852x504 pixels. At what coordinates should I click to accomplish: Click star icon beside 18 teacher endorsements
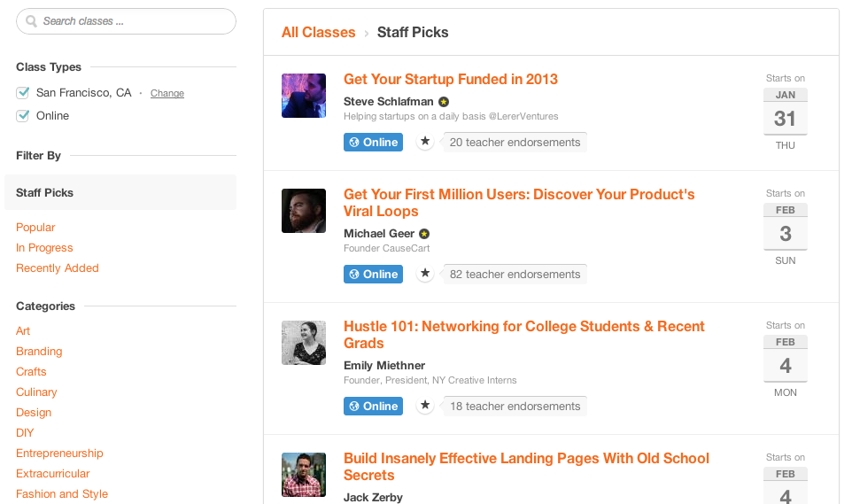tap(425, 406)
